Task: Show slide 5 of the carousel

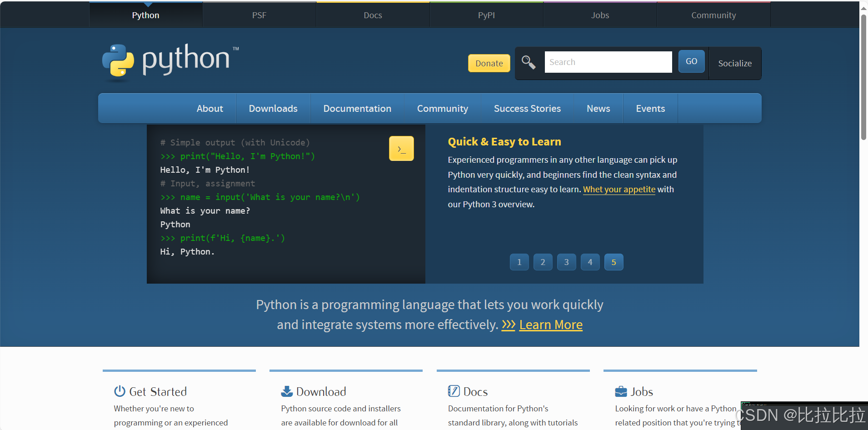Action: click(614, 262)
